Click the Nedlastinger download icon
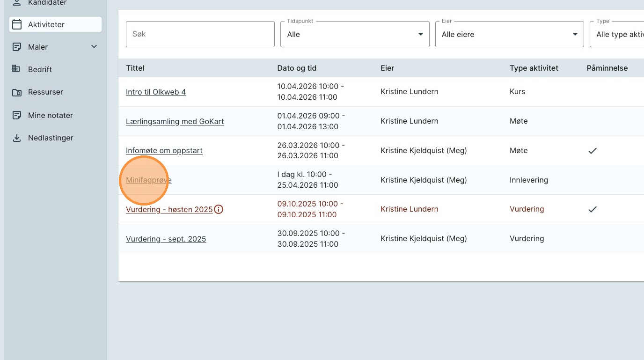 [x=17, y=138]
